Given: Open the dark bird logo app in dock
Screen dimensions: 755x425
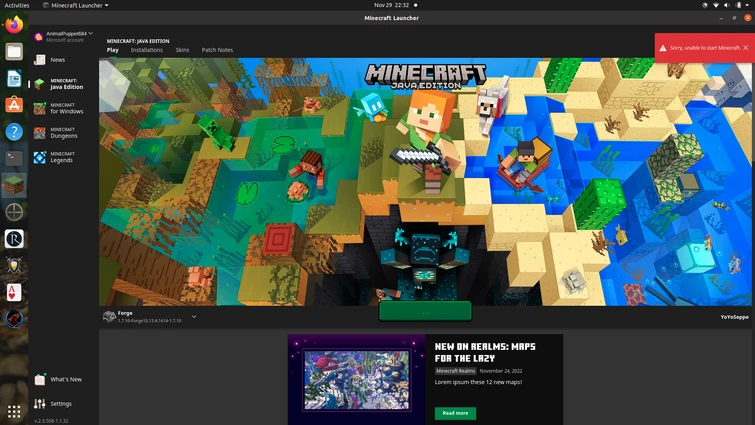Looking at the screenshot, I should [14, 319].
